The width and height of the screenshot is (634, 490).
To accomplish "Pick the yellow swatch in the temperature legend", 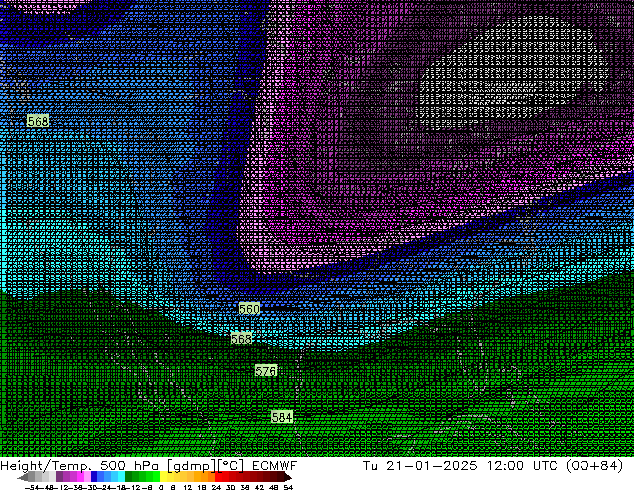I will [163, 476].
